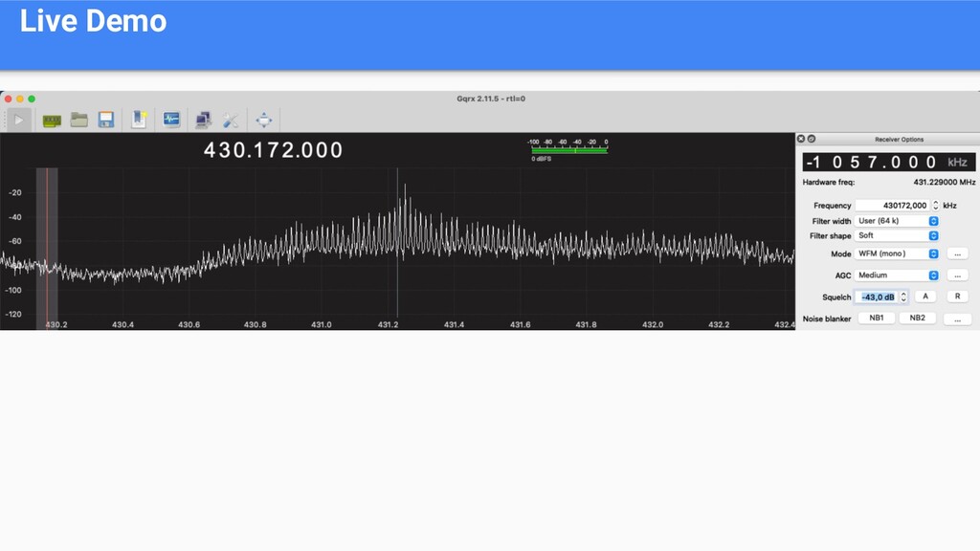The height and width of the screenshot is (551, 980).
Task: Toggle the NB1 noise blanker
Action: 877,318
